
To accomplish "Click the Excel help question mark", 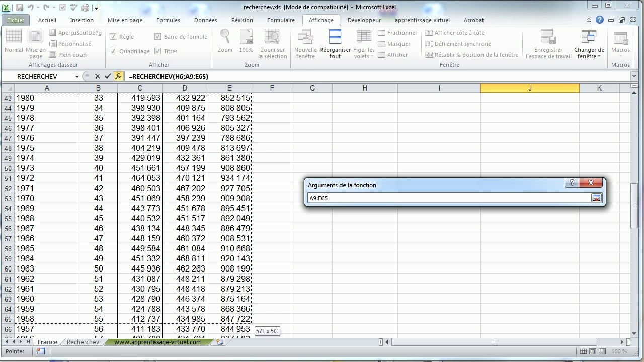I will (x=600, y=20).
